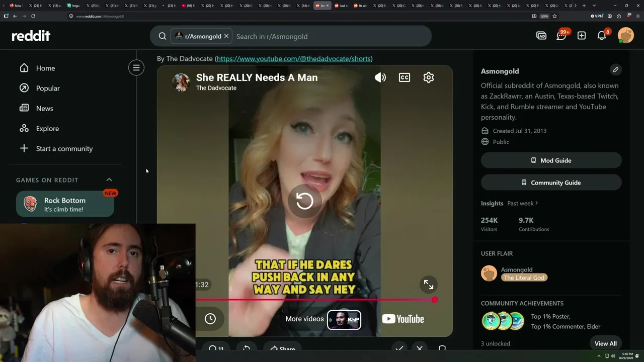
Task: Click the search magnifier icon
Action: click(x=163, y=36)
